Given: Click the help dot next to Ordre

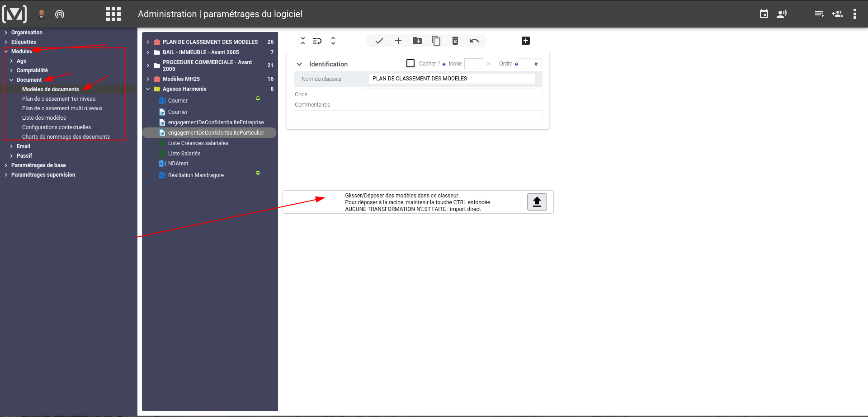Looking at the screenshot, I should (x=516, y=64).
